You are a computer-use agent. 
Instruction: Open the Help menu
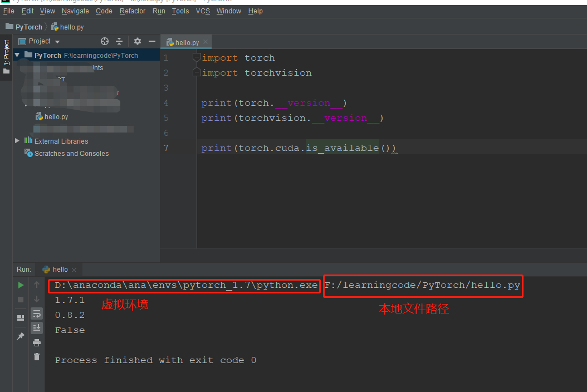click(255, 11)
